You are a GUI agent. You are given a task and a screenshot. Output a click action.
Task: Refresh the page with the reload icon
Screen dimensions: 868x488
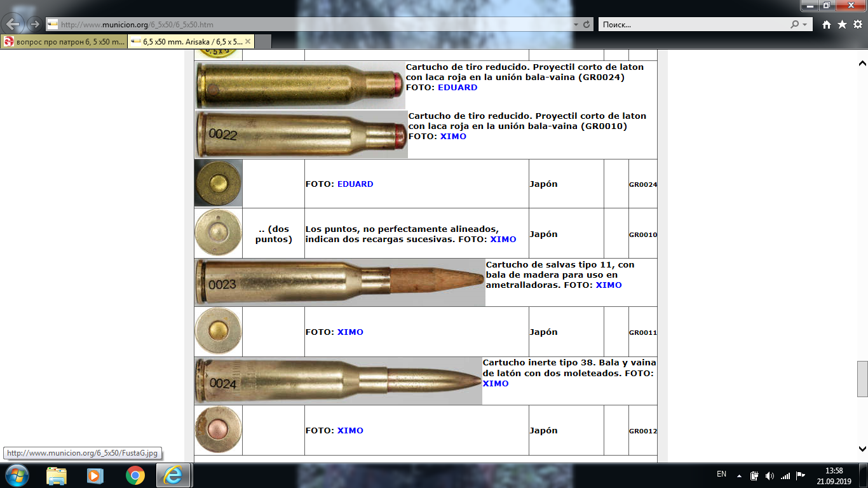click(x=587, y=25)
